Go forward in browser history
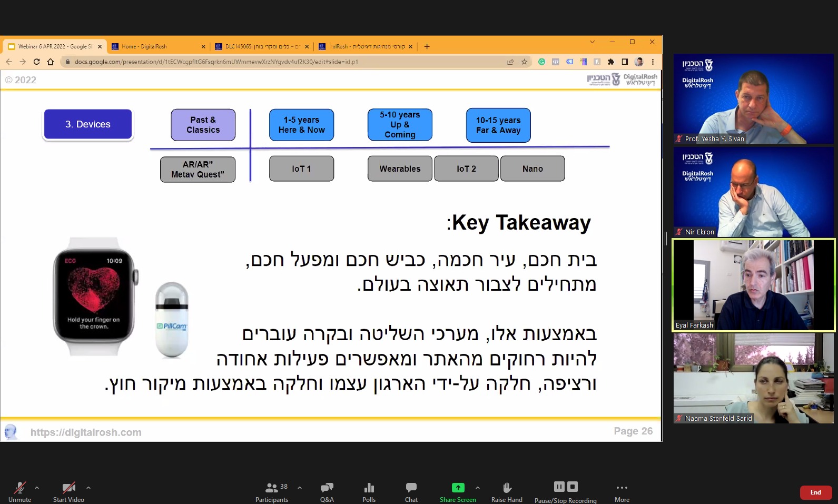The height and width of the screenshot is (504, 838). coord(23,62)
